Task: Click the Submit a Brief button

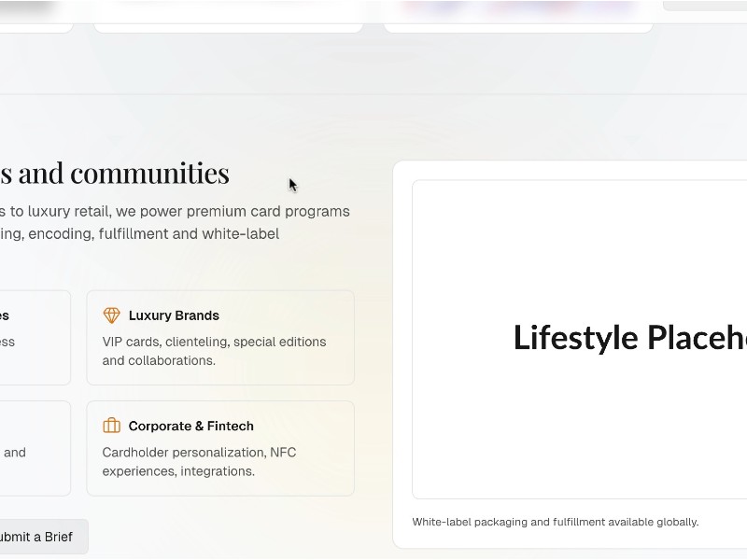Action: point(44,537)
